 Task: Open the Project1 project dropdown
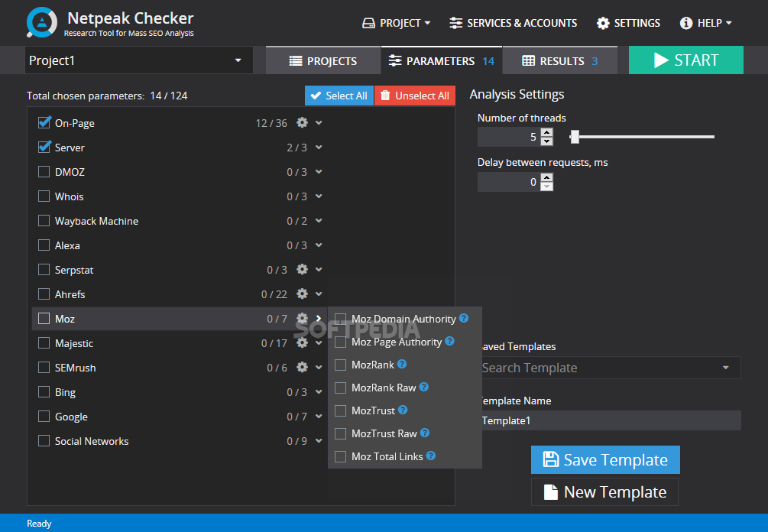[x=139, y=60]
